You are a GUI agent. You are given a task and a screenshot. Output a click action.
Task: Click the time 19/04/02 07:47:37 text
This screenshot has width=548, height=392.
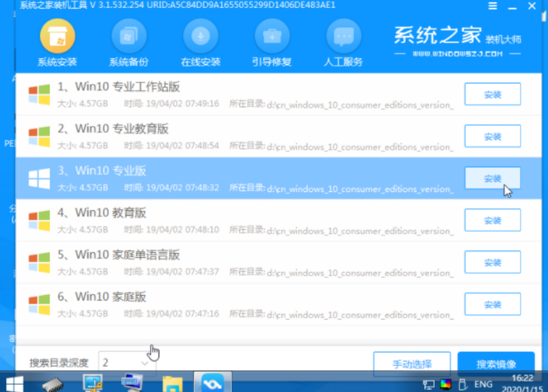pos(182,271)
